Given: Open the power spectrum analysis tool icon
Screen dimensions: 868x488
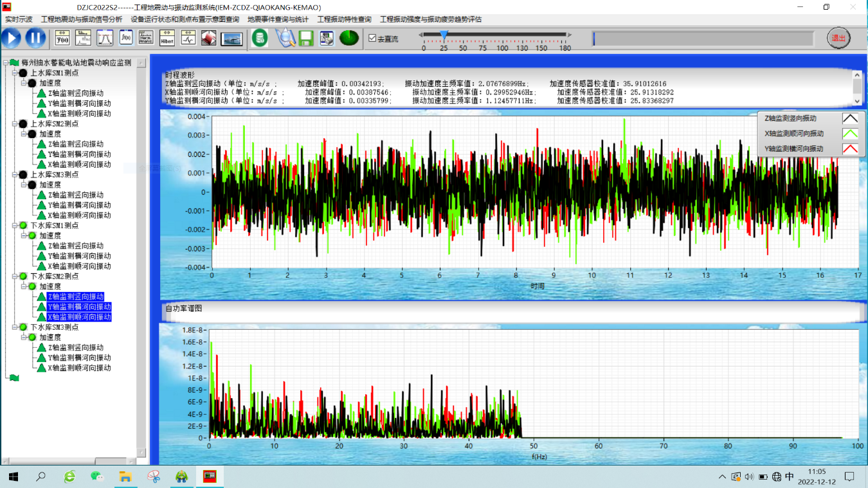Looking at the screenshot, I should pos(84,38).
